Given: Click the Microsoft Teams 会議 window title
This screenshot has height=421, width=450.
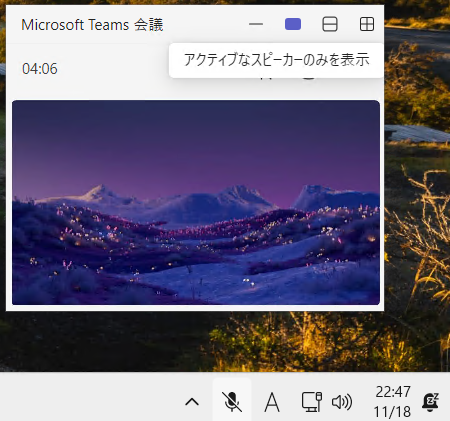Looking at the screenshot, I should click(92, 25).
